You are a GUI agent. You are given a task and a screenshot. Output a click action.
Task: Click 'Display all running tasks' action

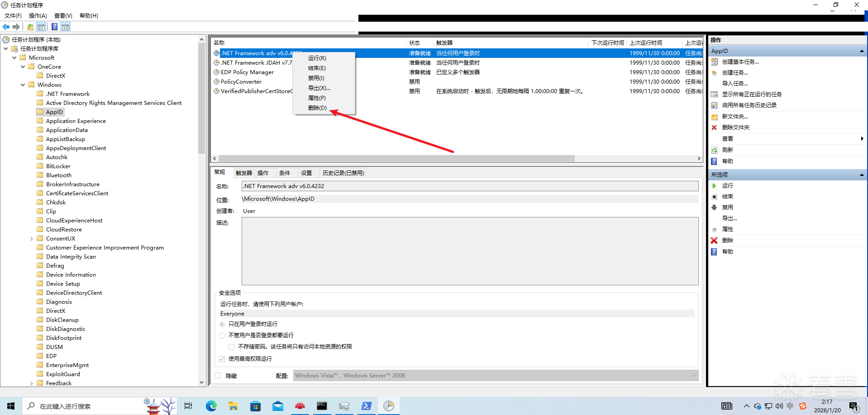(x=752, y=94)
